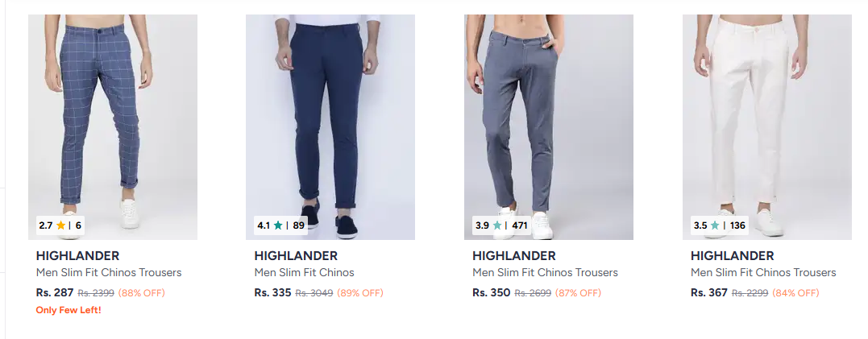This screenshot has height=339, width=868.
Task: Select the 136 review count badge
Action: [738, 225]
